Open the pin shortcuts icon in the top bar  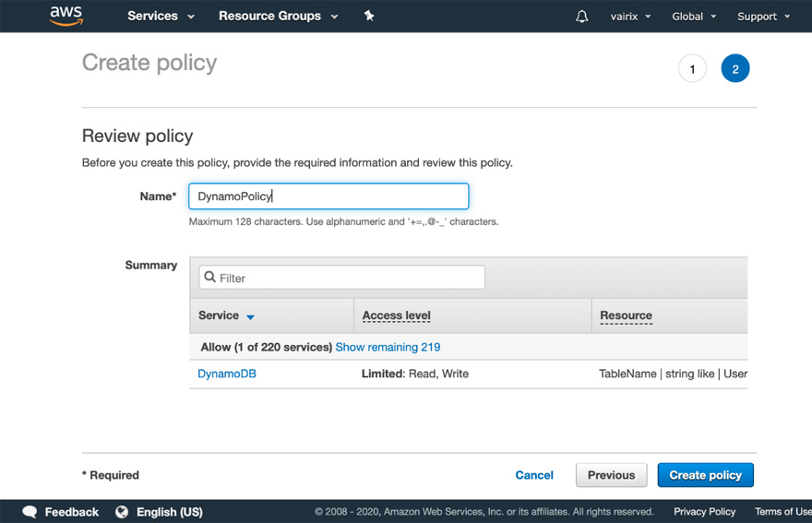(369, 16)
